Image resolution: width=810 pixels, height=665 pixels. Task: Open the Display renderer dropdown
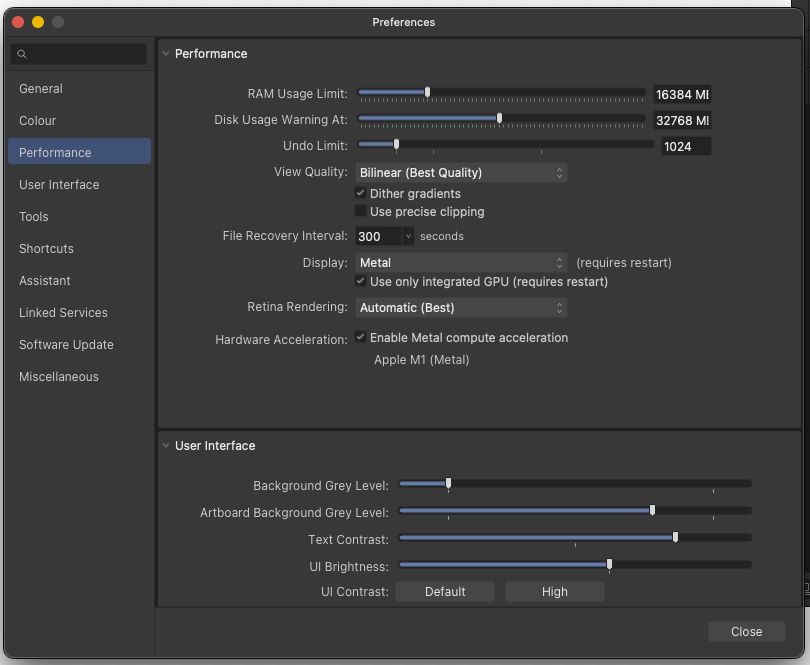point(461,263)
